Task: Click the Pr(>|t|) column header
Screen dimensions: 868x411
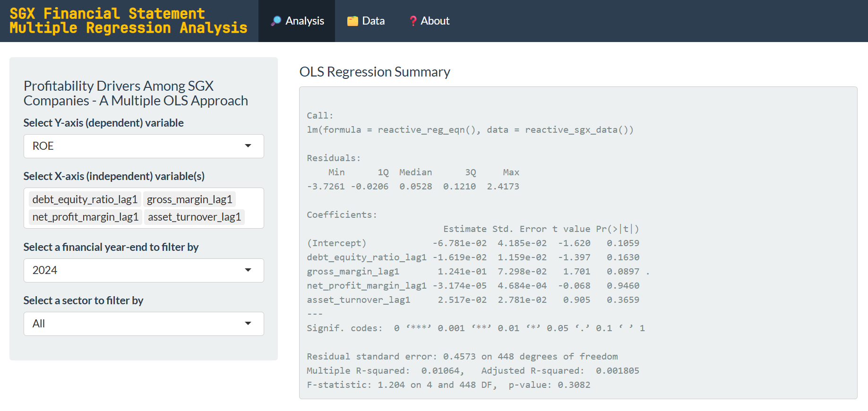Action: click(617, 229)
